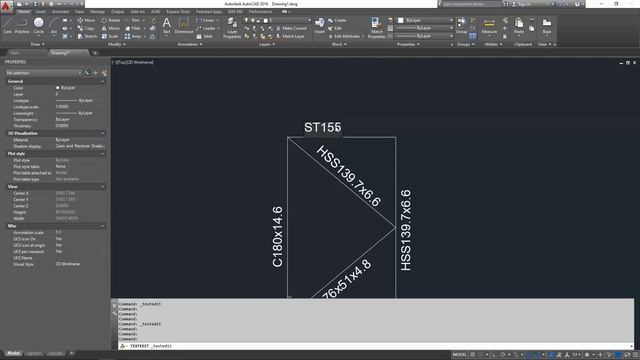Add a Leader annotation

click(206, 28)
